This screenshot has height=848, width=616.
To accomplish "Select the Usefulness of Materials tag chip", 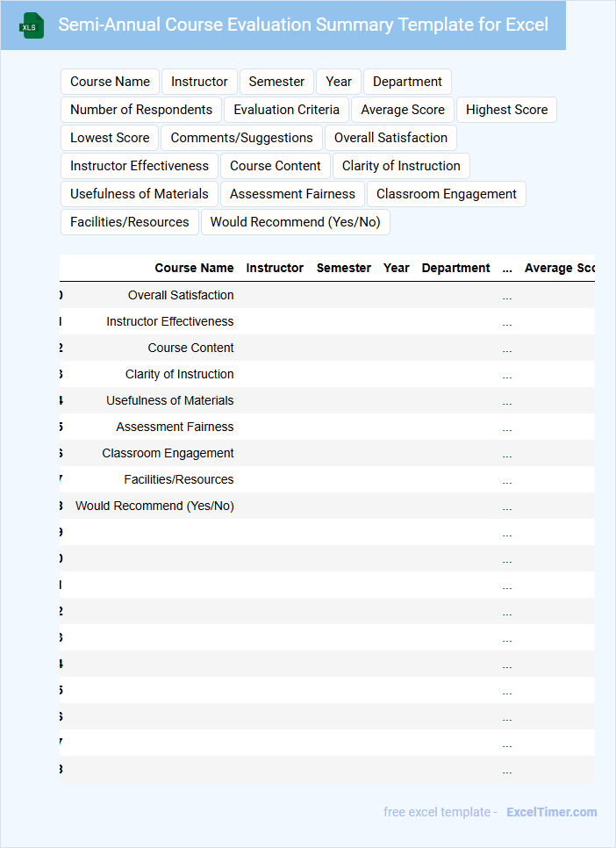I will pos(139,194).
